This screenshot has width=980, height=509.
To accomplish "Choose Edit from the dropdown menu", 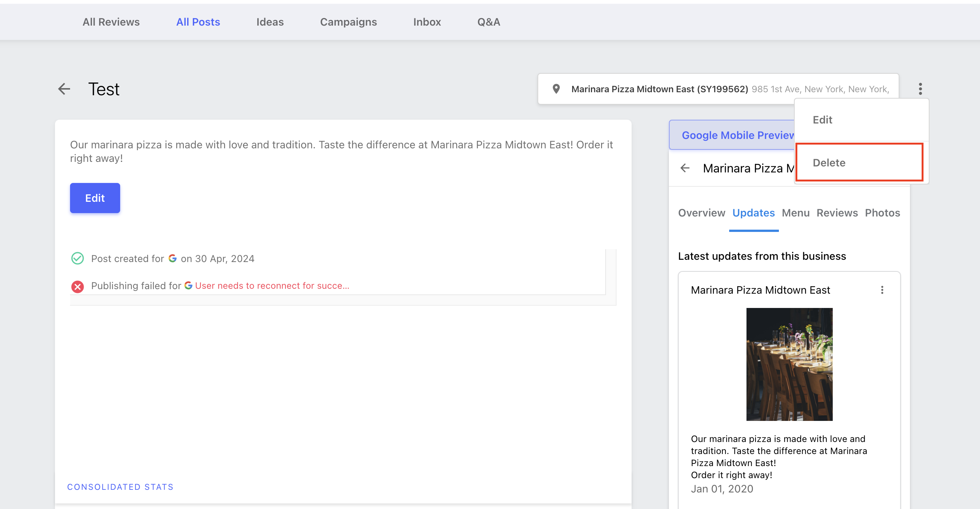I will (x=861, y=120).
